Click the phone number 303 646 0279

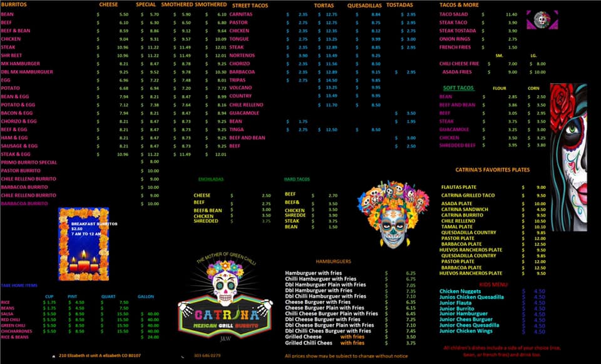point(207,355)
